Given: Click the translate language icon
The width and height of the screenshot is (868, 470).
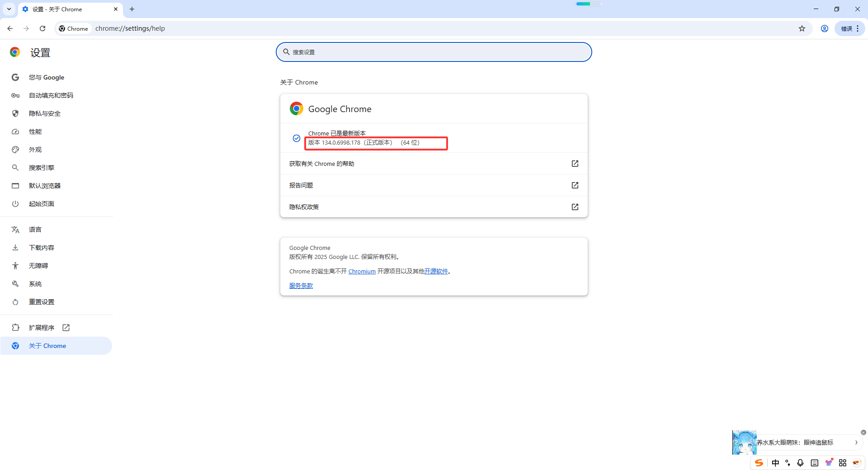Looking at the screenshot, I should click(15, 230).
